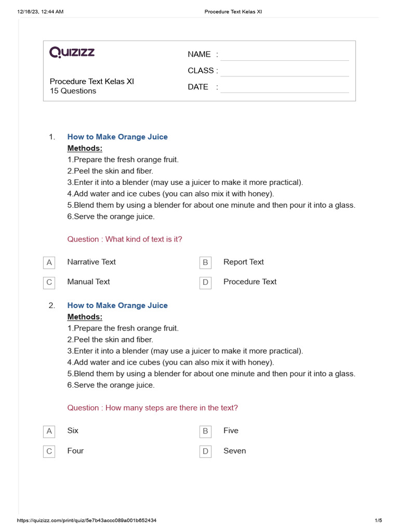Tick answer box A next to Six
The width and height of the screenshot is (399, 532).
[49, 431]
